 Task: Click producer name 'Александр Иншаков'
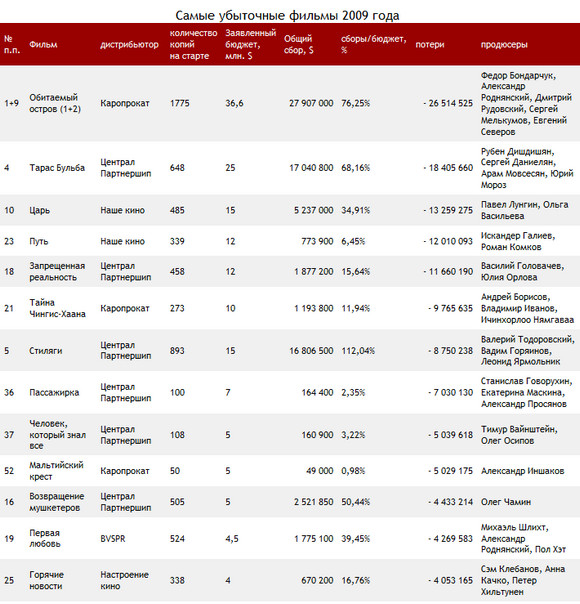point(522,471)
